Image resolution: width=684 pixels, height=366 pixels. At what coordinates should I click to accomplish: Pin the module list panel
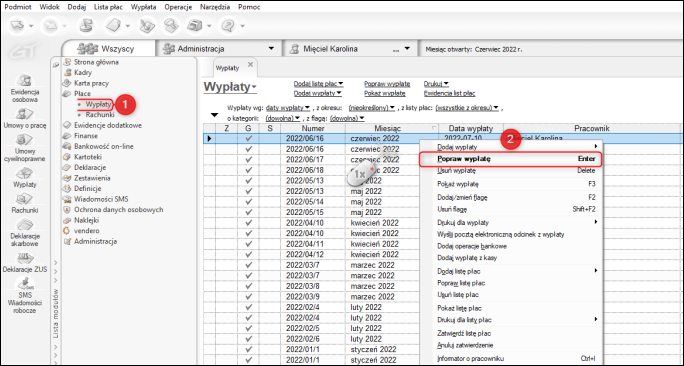pyautogui.click(x=56, y=65)
